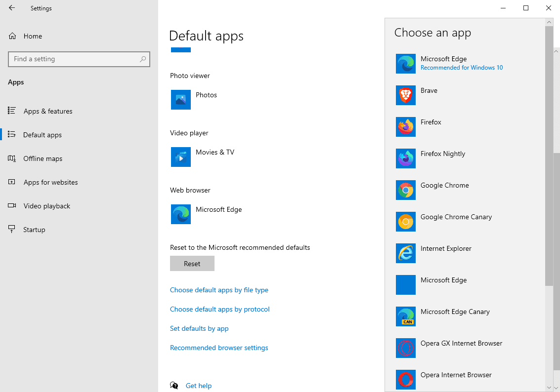Choose the blank-icon Microsoft Edge entry
Viewport: 560px width, 392px height.
point(406,285)
